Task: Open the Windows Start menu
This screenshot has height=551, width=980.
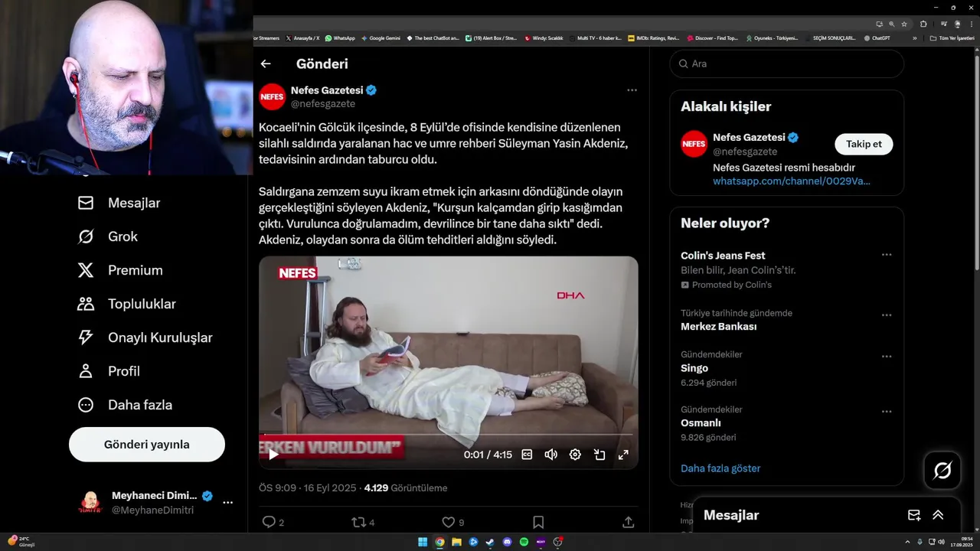Action: point(423,542)
